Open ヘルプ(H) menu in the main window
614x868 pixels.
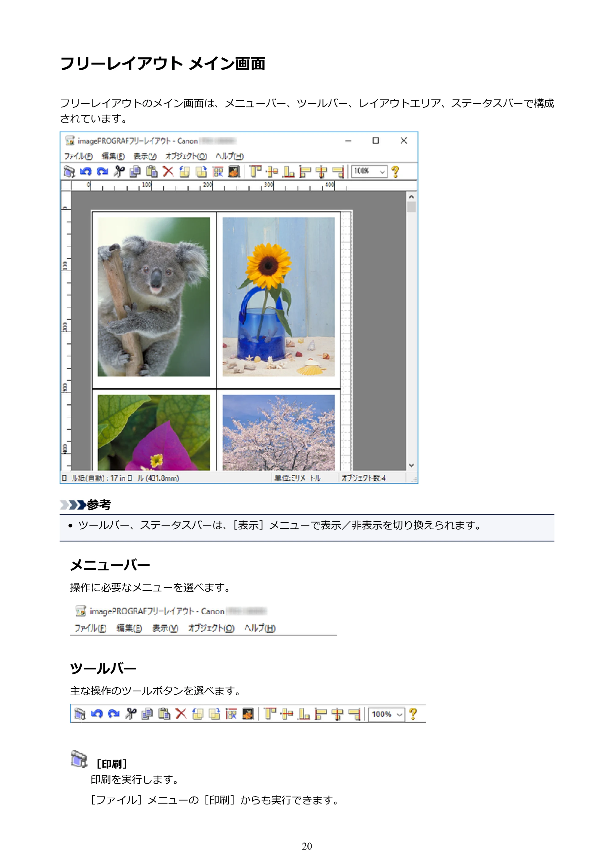230,156
